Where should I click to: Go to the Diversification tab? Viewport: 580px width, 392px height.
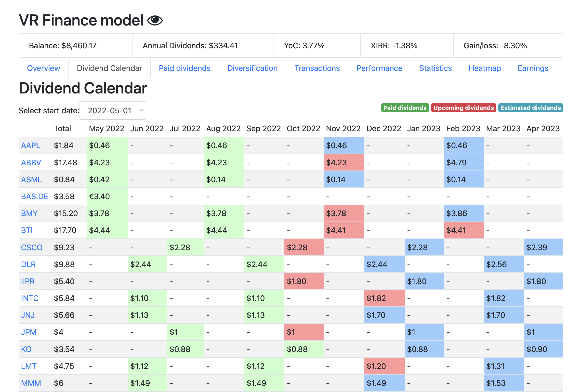[x=252, y=68]
